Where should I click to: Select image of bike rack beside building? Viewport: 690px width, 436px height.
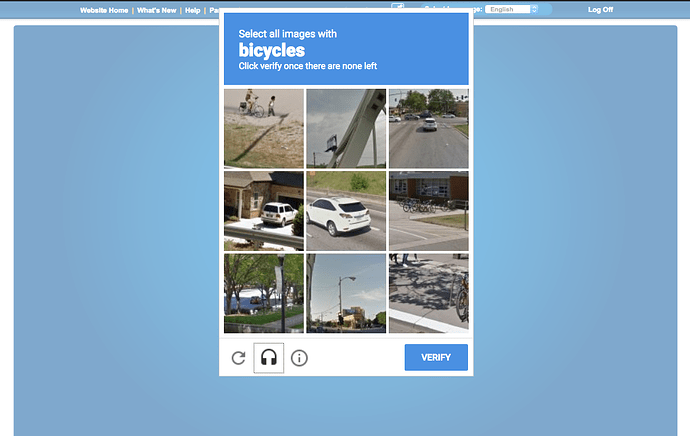coord(429,211)
